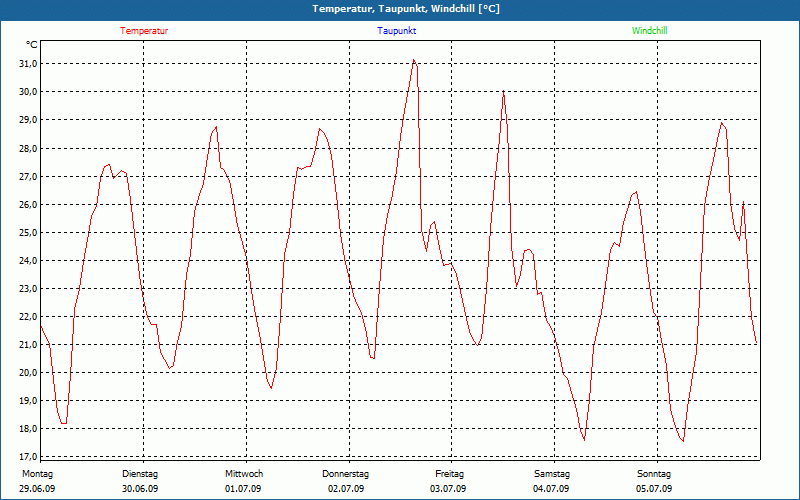Click the red Temperatur legend label
The width and height of the screenshot is (800, 500).
pyautogui.click(x=144, y=31)
